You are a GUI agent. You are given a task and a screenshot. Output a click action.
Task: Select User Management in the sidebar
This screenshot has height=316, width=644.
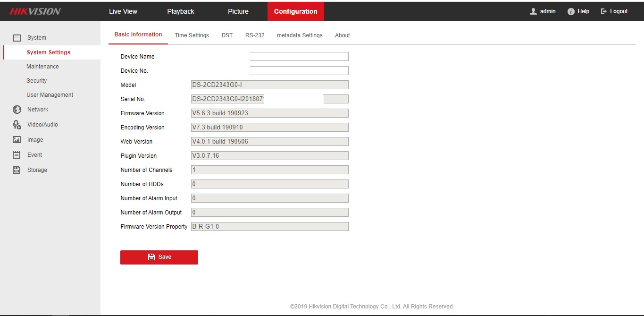pos(50,95)
